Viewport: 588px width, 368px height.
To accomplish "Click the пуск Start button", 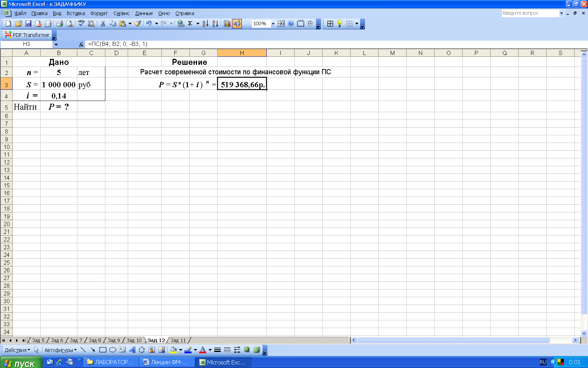I will point(21,362).
